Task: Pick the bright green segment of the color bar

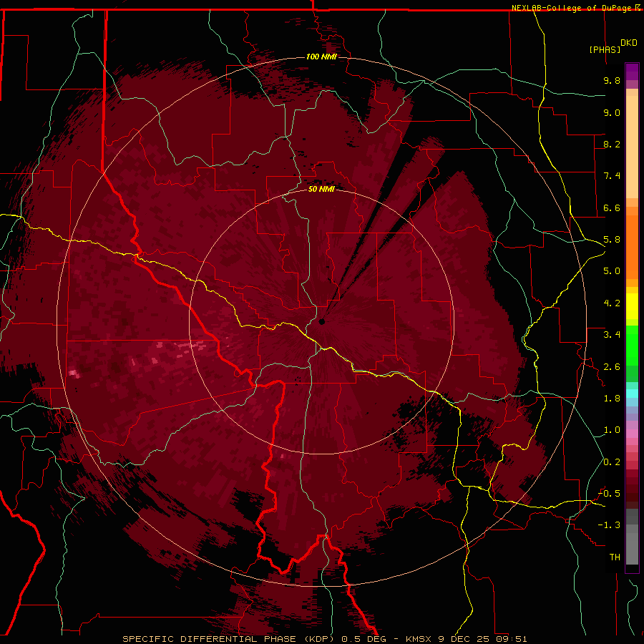Action: tap(632, 346)
